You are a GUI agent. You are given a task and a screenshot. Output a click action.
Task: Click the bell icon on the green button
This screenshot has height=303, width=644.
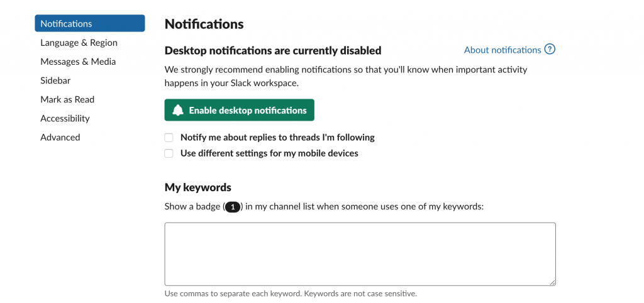coord(178,111)
